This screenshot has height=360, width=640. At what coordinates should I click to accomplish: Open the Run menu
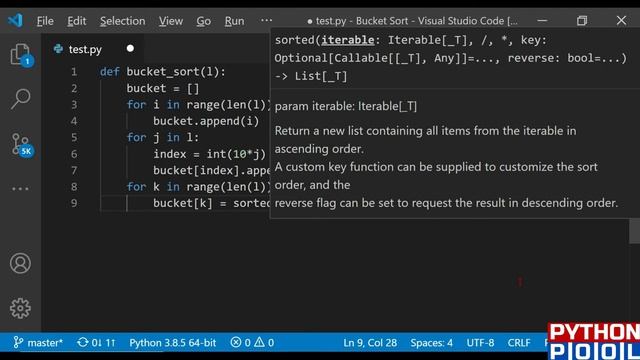tap(234, 21)
